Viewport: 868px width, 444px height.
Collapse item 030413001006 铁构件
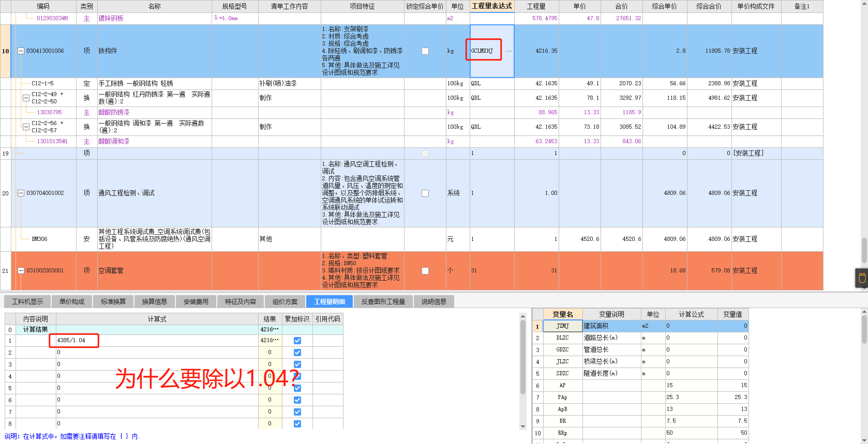point(21,51)
